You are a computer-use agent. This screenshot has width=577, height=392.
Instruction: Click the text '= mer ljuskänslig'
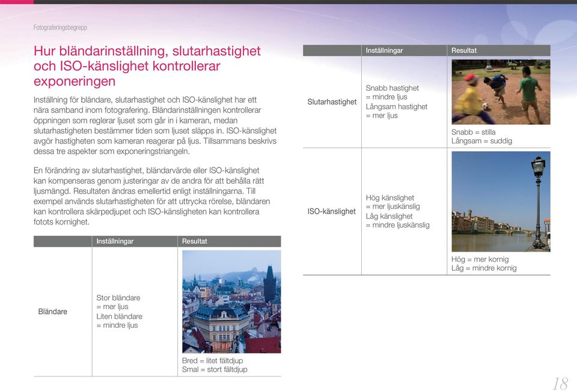tap(392, 206)
